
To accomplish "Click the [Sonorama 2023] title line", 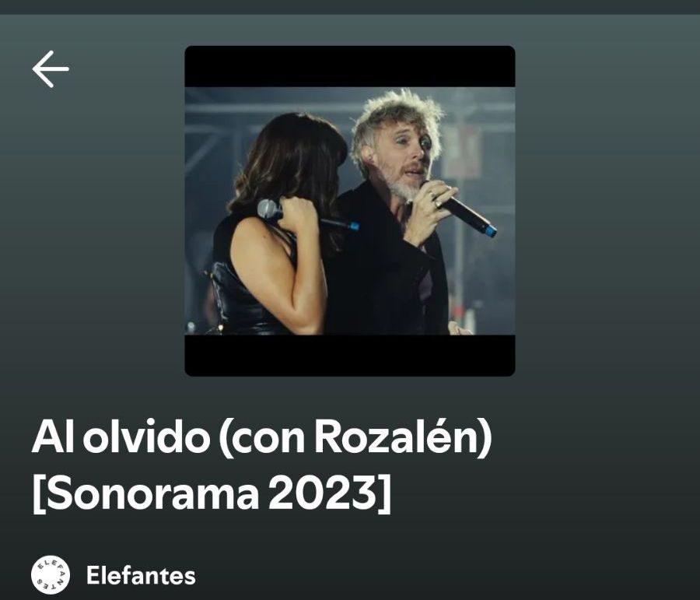I will click(212, 493).
